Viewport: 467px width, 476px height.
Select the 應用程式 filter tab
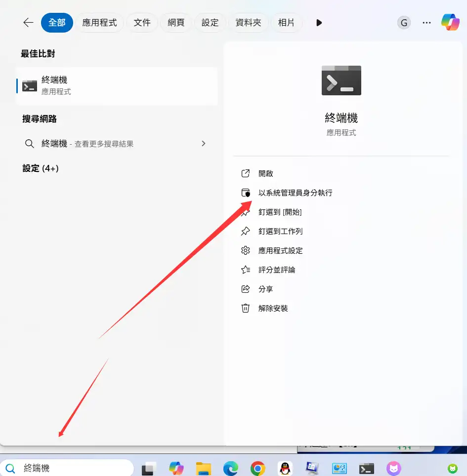pos(100,23)
